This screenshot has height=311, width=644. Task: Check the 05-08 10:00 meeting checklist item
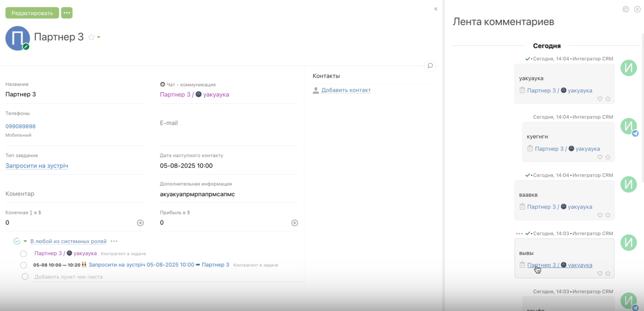click(x=23, y=265)
